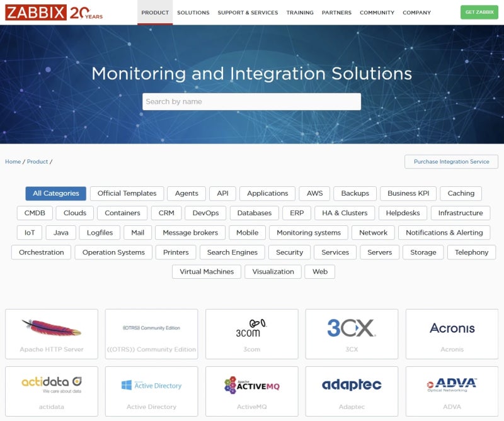Choose the Helpdesks category
The width and height of the screenshot is (504, 421).
(x=403, y=213)
